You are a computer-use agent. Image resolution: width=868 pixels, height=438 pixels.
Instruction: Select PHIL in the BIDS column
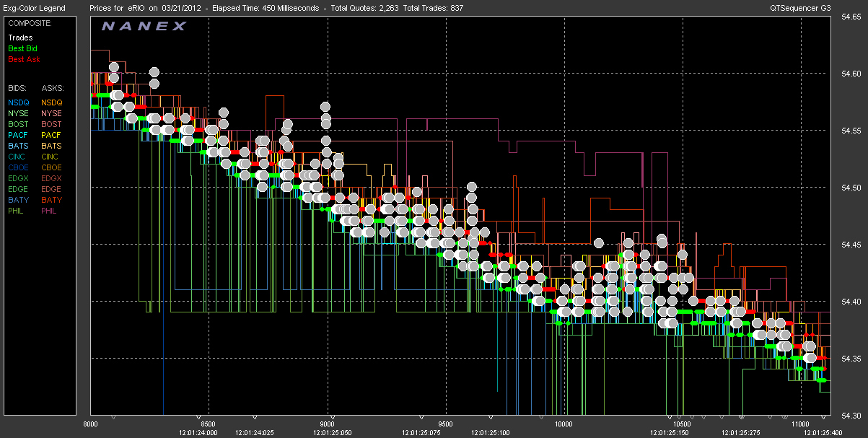coord(17,211)
